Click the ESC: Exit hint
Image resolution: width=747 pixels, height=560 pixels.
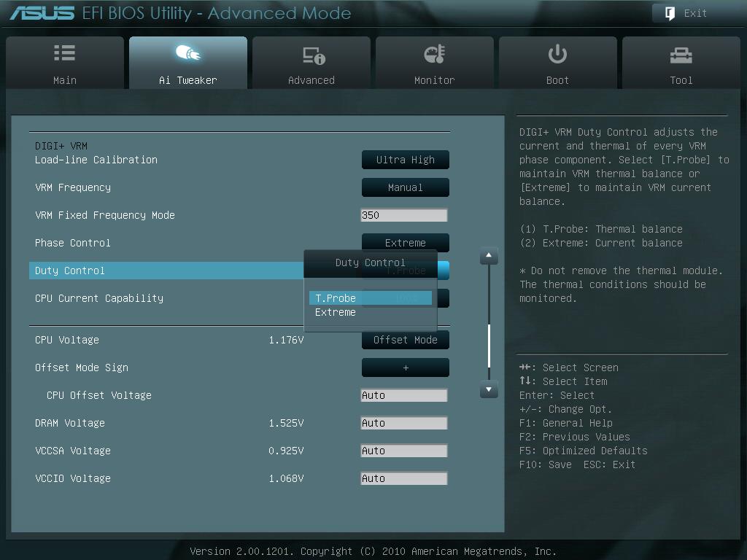coord(610,464)
